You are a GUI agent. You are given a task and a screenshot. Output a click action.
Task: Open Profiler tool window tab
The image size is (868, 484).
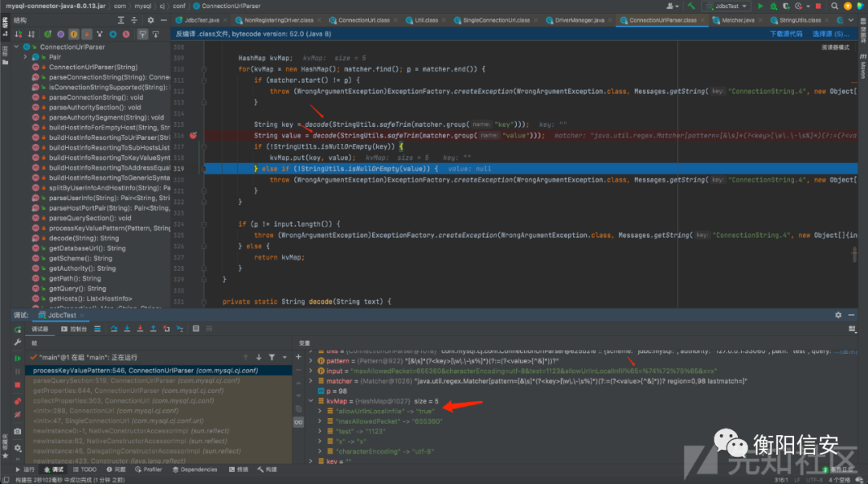pyautogui.click(x=149, y=470)
